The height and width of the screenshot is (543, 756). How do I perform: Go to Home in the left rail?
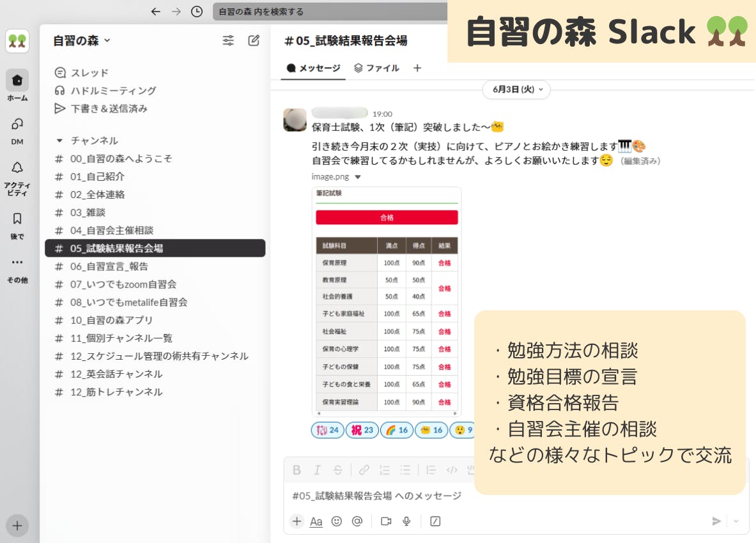[17, 80]
